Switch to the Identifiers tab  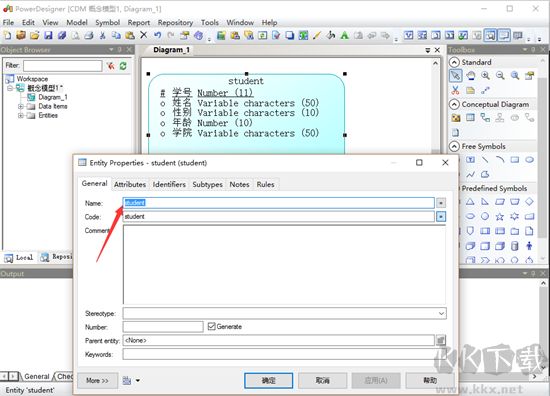pos(169,184)
